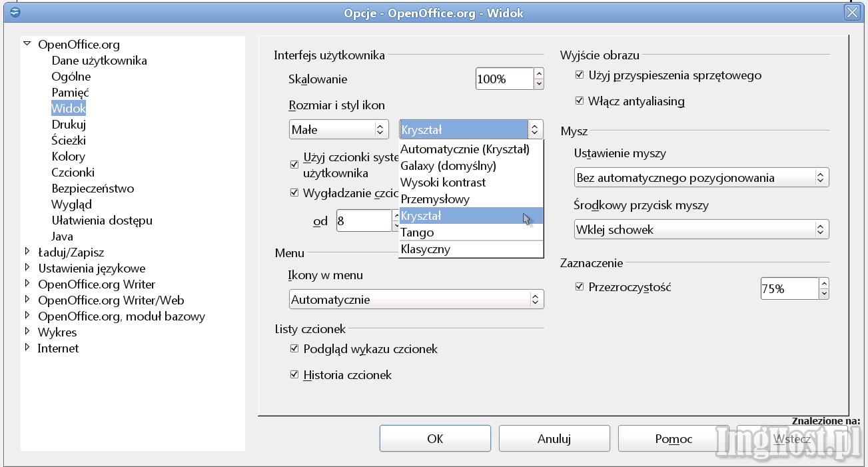Select Ścieżki in the tree
868x467 pixels.
coord(69,141)
